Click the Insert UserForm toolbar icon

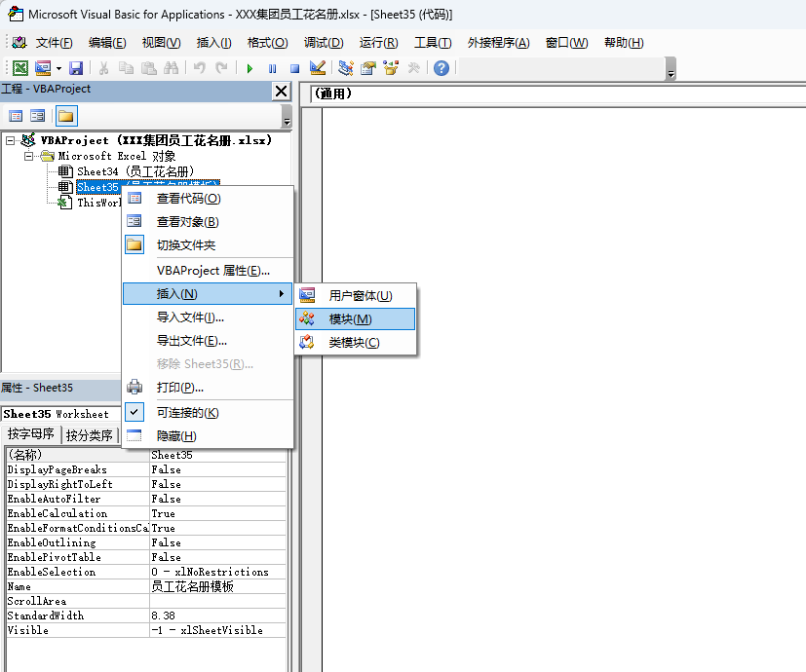(43, 68)
